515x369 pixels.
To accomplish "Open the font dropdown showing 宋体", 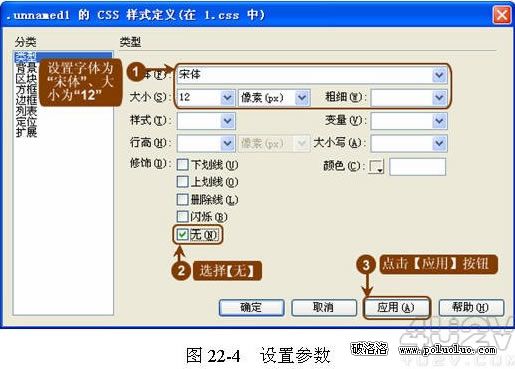I will click(x=439, y=75).
